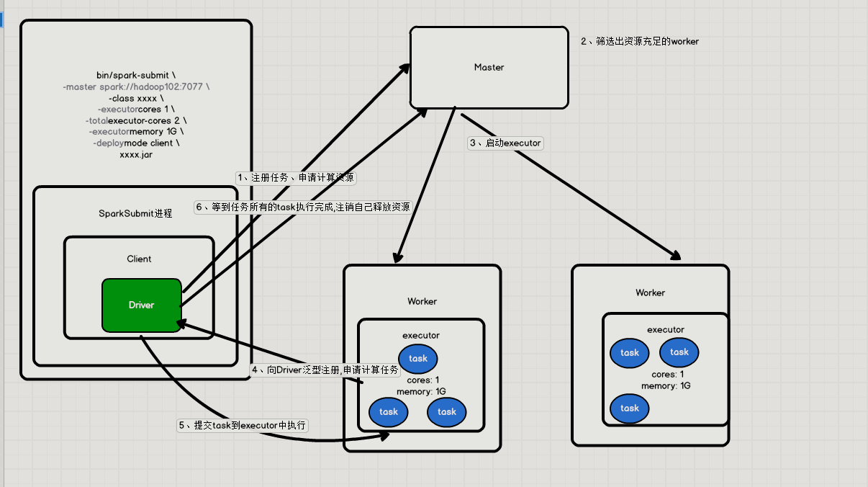
Task: Click the executor label in left Worker
Action: [421, 335]
